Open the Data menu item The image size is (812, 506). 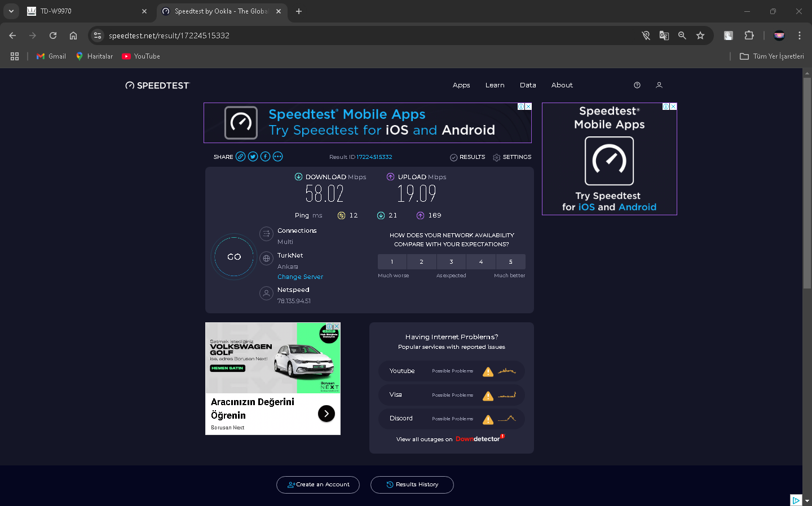pos(528,85)
